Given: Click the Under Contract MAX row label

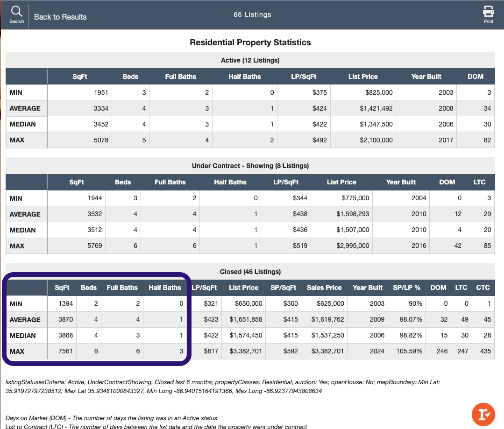Looking at the screenshot, I should 17,246.
